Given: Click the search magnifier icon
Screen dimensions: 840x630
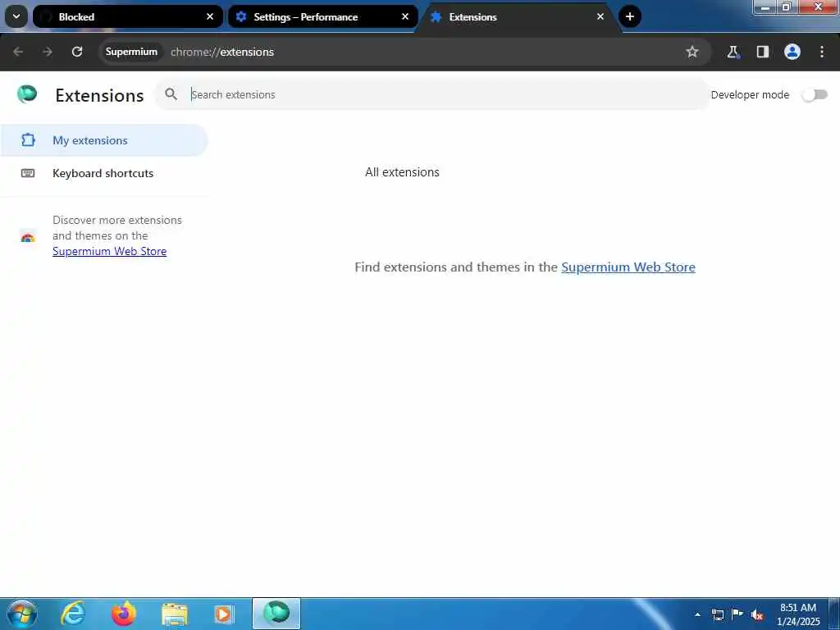Looking at the screenshot, I should click(x=171, y=94).
